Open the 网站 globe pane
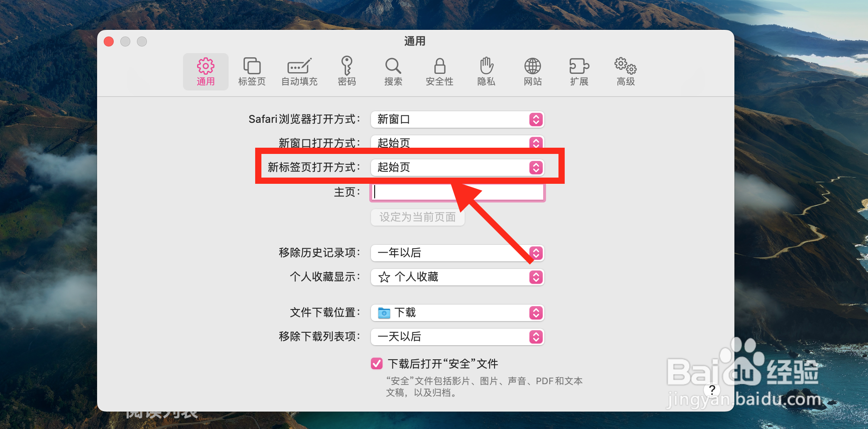Screen dimensions: 868x429 point(533,72)
